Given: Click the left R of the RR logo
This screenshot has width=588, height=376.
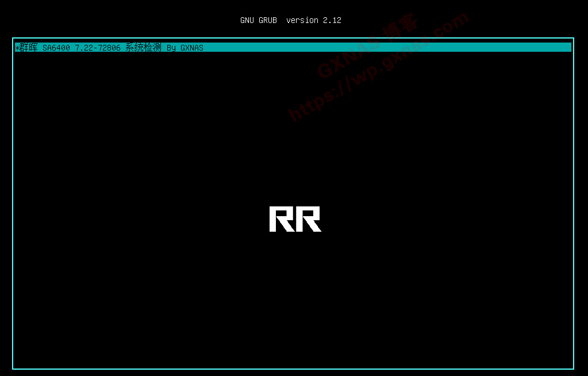Looking at the screenshot, I should (282, 219).
